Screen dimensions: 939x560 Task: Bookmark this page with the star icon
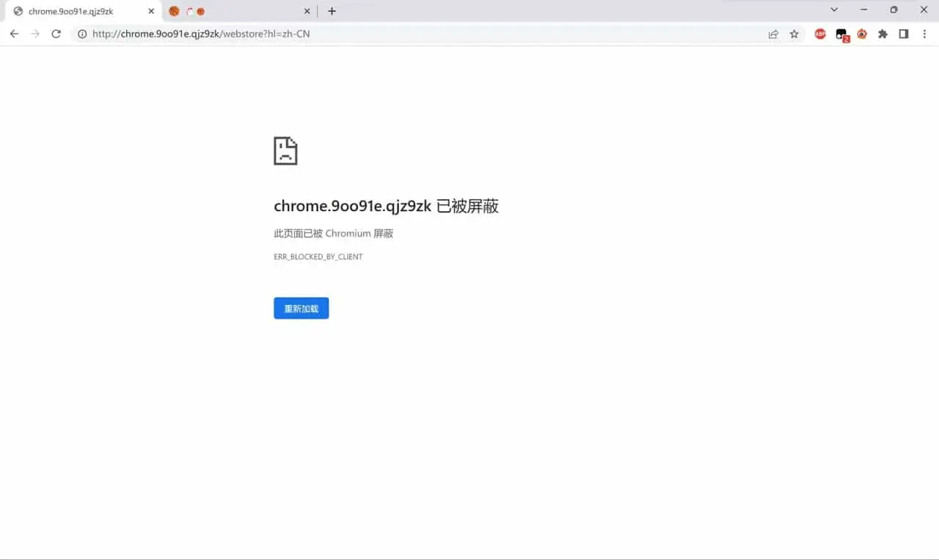coord(794,34)
